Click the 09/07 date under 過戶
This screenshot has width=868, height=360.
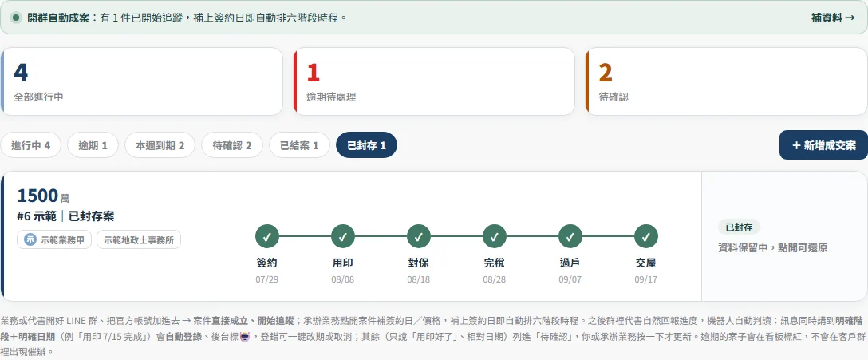click(570, 279)
